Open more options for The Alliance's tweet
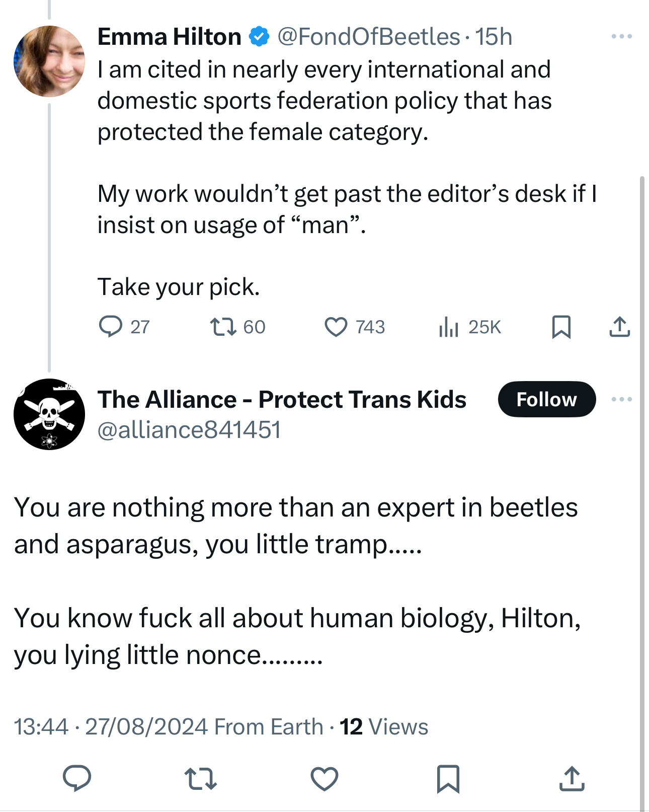 point(621,399)
